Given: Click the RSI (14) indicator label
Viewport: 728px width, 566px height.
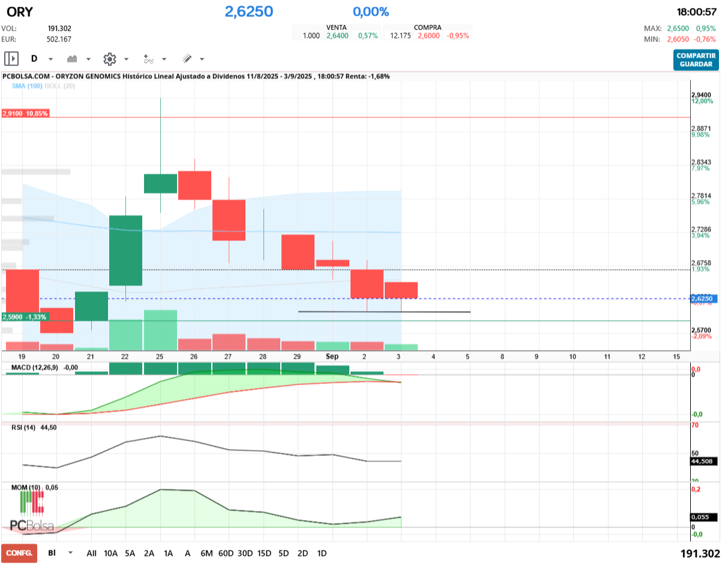Looking at the screenshot, I should click(24, 427).
